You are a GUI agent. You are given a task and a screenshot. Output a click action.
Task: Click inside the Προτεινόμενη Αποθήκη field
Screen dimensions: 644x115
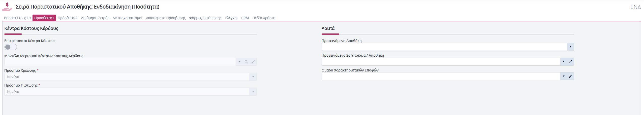coord(444,47)
